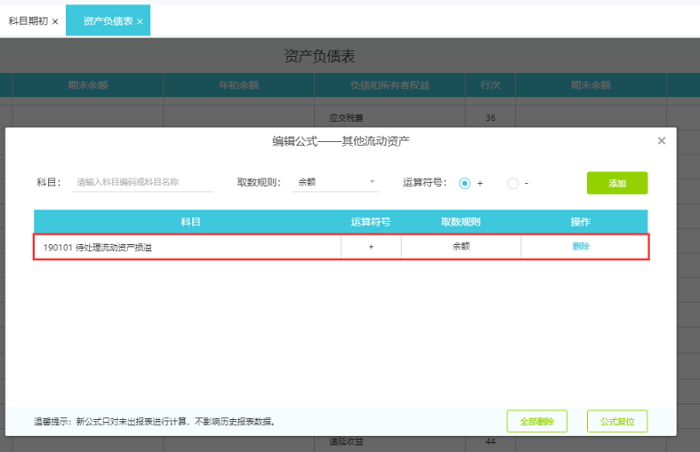Click row number 36 in background sheet
The width and height of the screenshot is (700, 452).
point(490,118)
